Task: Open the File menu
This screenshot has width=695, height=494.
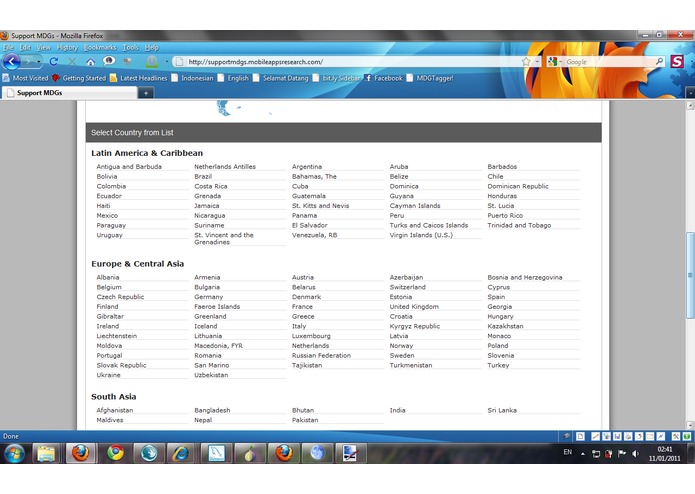Action: tap(8, 47)
